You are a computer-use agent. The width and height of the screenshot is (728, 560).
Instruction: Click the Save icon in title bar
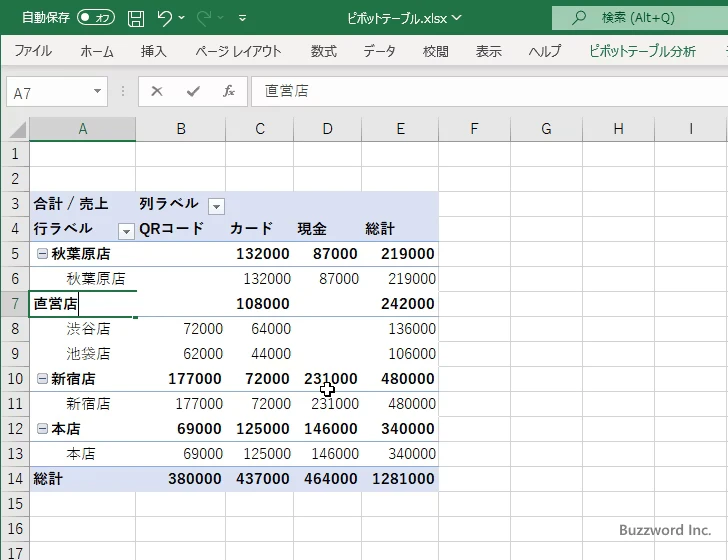click(136, 19)
